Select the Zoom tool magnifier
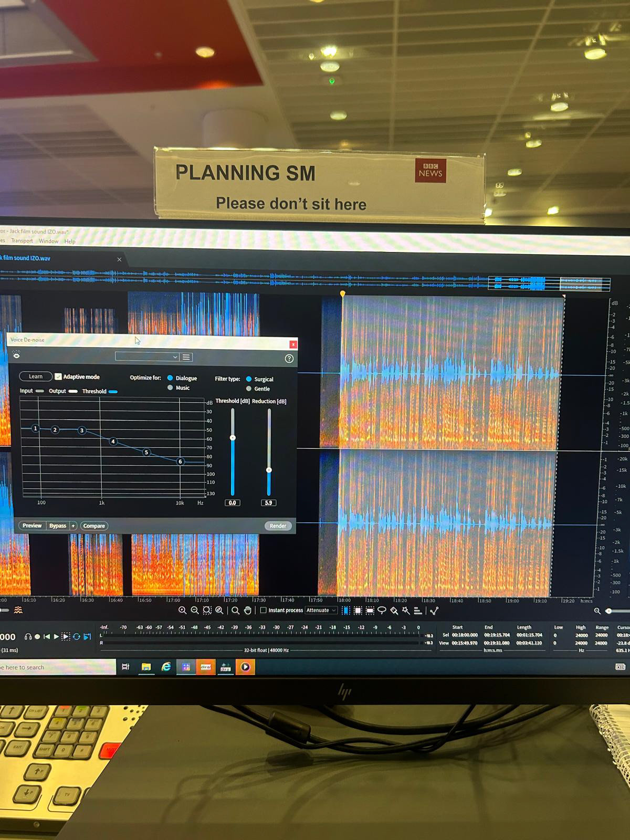Screen dimensions: 630x840 (x=235, y=610)
